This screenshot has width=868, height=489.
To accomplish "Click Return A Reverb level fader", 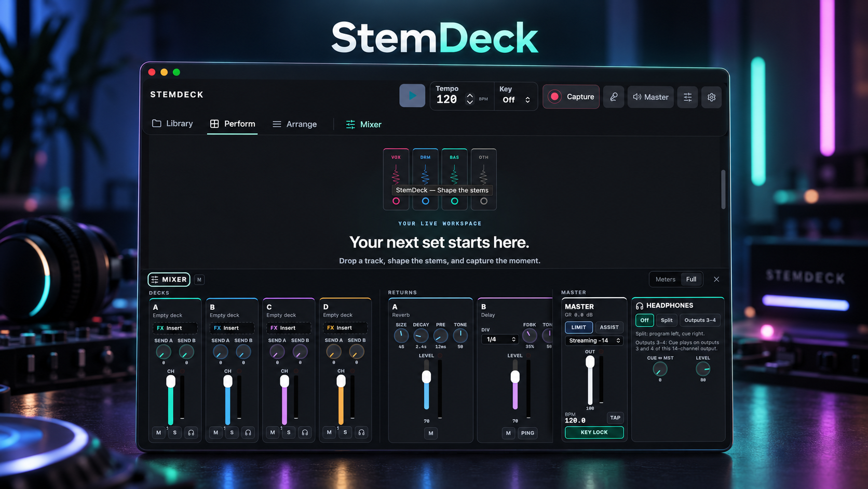I will pos(426,377).
